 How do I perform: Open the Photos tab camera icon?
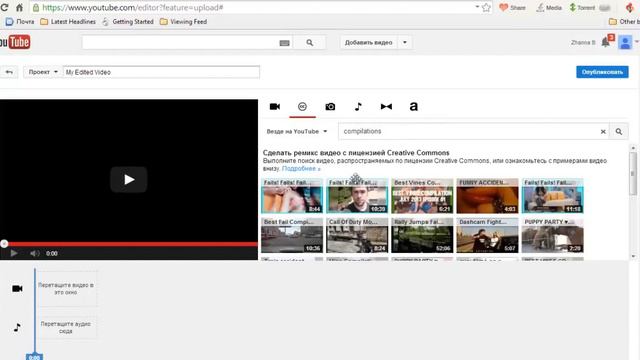point(330,107)
